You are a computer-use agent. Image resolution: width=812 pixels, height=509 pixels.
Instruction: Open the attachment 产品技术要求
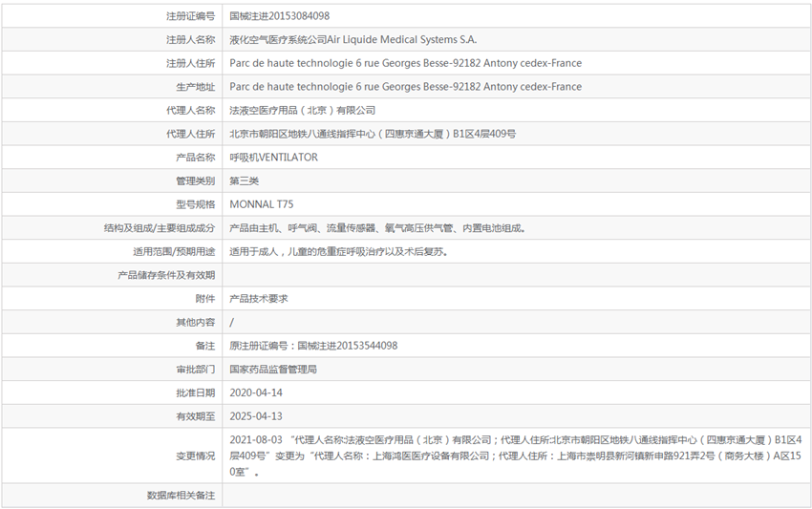(x=259, y=299)
